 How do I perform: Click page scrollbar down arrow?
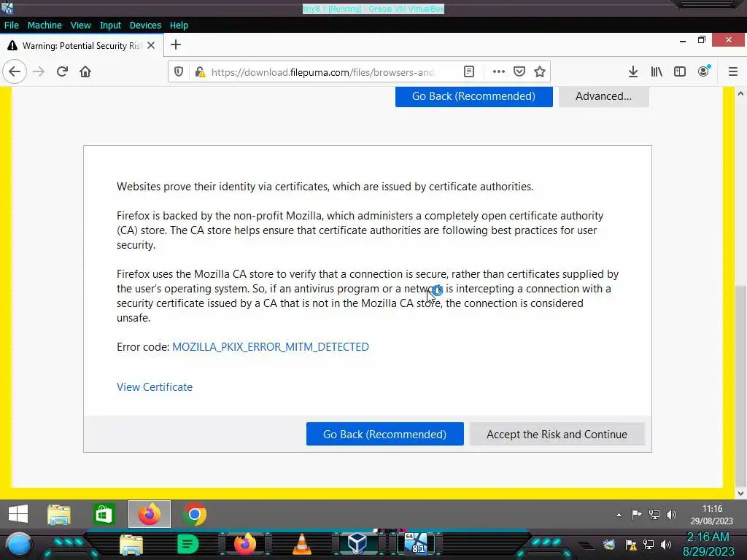click(x=740, y=494)
